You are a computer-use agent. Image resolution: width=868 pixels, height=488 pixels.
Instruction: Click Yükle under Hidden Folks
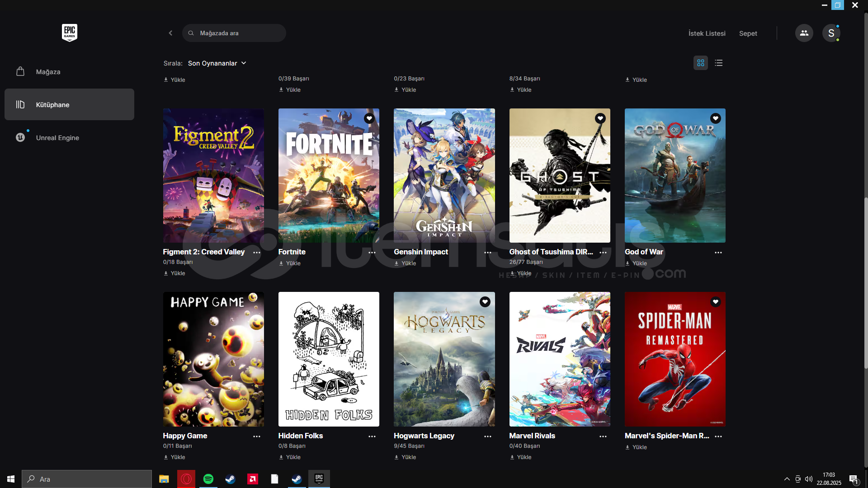tap(289, 457)
